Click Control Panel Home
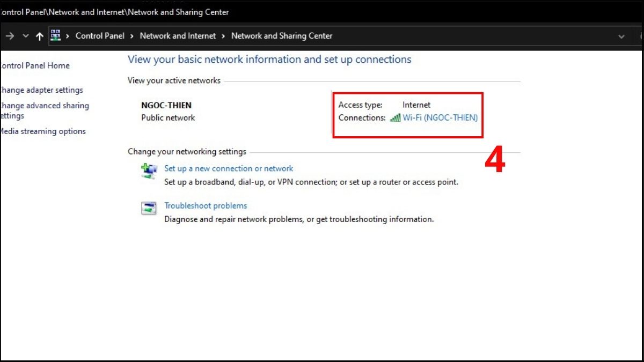Image resolution: width=644 pixels, height=362 pixels. tap(35, 65)
